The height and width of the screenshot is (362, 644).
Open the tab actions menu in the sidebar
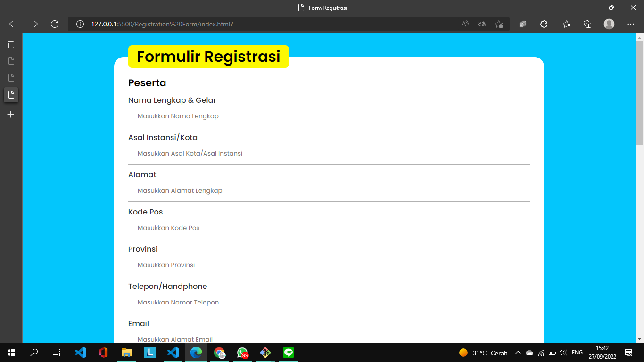point(11,45)
